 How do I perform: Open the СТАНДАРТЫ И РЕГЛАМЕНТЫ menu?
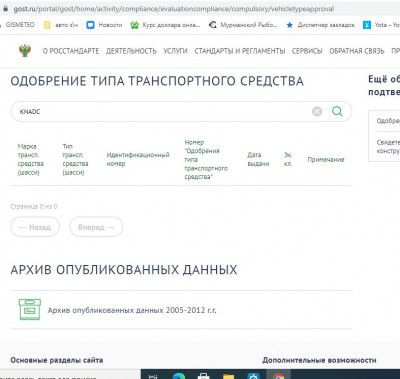pyautogui.click(x=240, y=51)
